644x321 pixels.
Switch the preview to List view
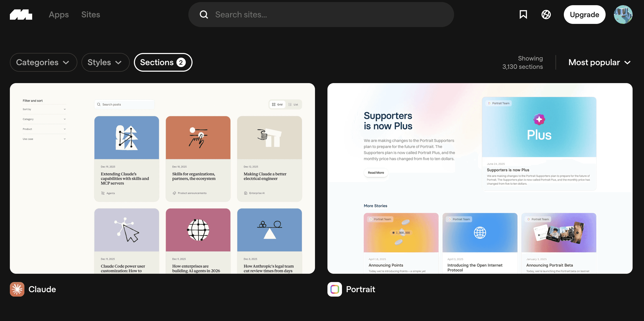click(x=293, y=104)
